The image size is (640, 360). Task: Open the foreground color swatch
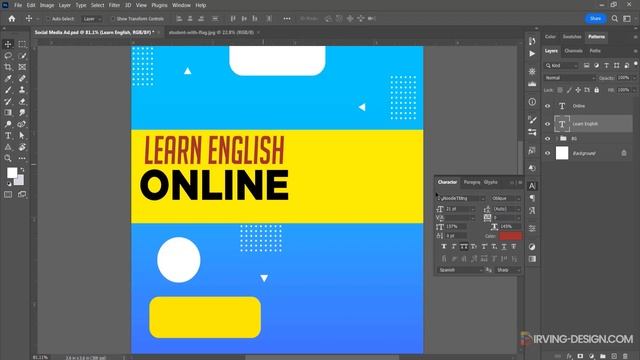[12, 173]
